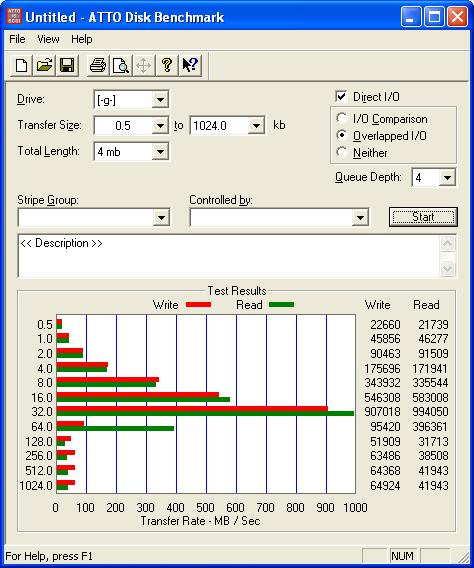The height and width of the screenshot is (568, 474).
Task: Open Print Preview toolbar icon
Action: coord(121,66)
